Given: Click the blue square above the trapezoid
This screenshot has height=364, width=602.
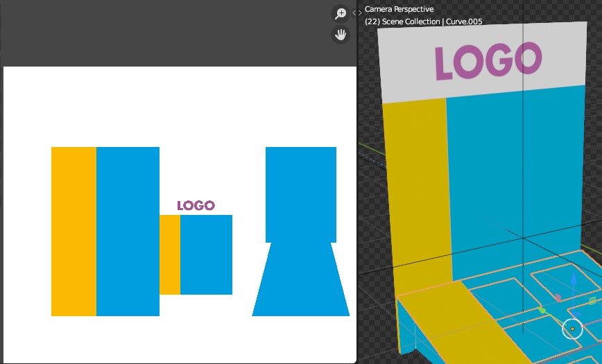Looking at the screenshot, I should [x=301, y=195].
